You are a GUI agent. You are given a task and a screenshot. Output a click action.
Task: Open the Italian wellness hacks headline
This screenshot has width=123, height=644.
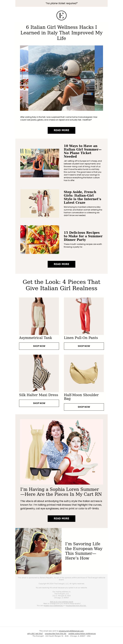pyautogui.click(x=61, y=33)
